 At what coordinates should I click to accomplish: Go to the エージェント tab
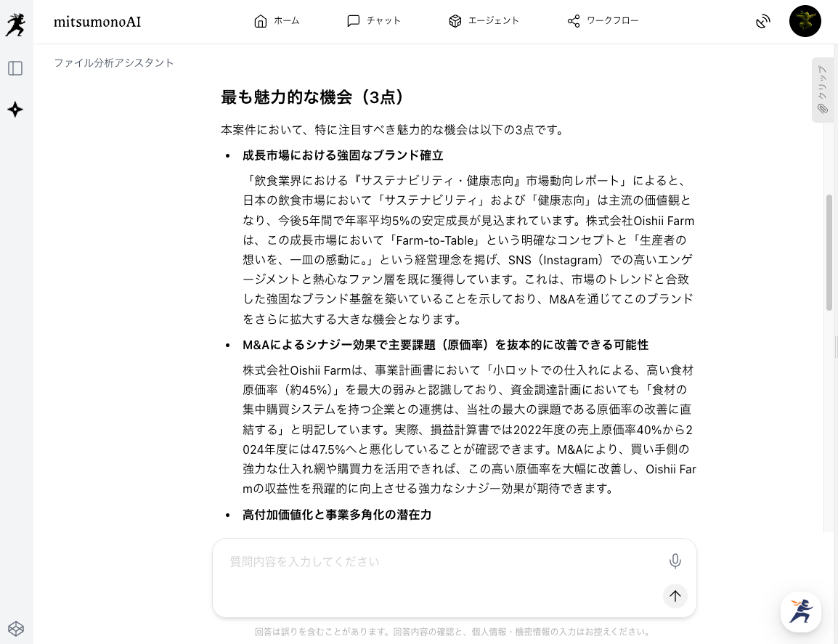[x=484, y=21]
